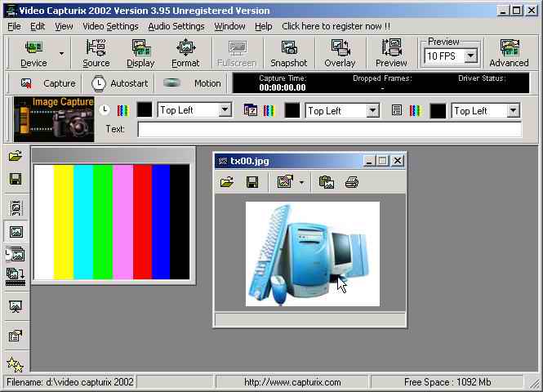543x392 pixels.
Task: Click the Device toolbar icon
Action: click(x=33, y=53)
